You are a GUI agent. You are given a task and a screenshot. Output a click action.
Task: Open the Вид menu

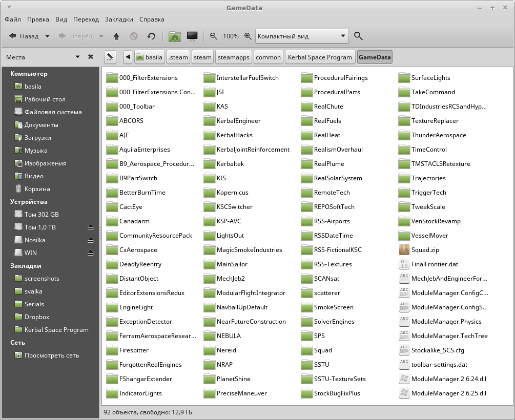coord(61,19)
